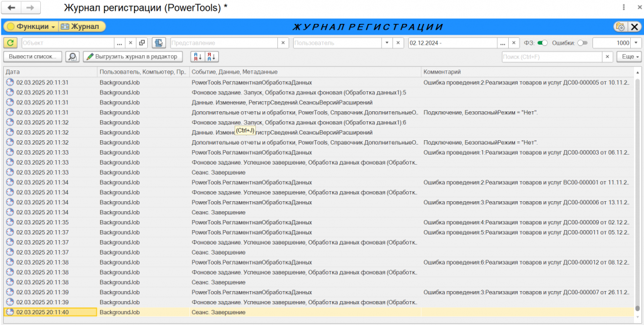This screenshot has width=644, height=325.
Task: Enable the Ошибки toggle switch
Action: click(x=582, y=43)
